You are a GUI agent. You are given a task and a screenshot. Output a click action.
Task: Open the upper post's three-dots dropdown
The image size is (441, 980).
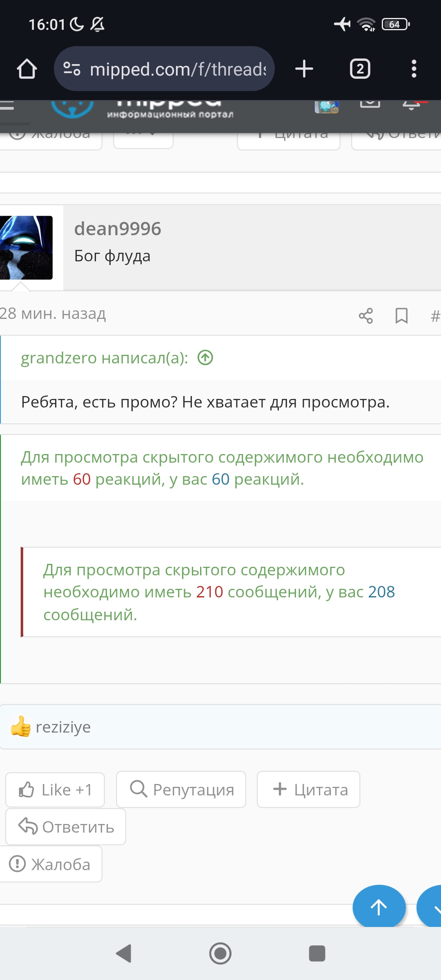point(143,141)
